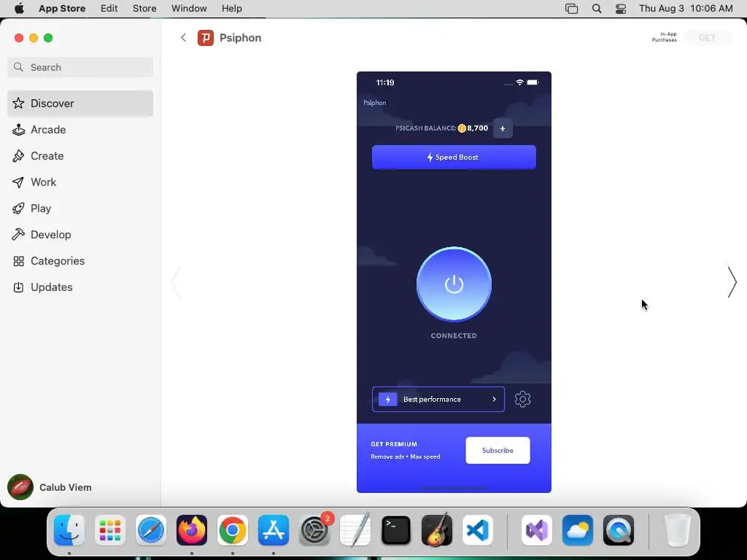Click the In-App Purchases label
The height and width of the screenshot is (560, 747).
(664, 37)
